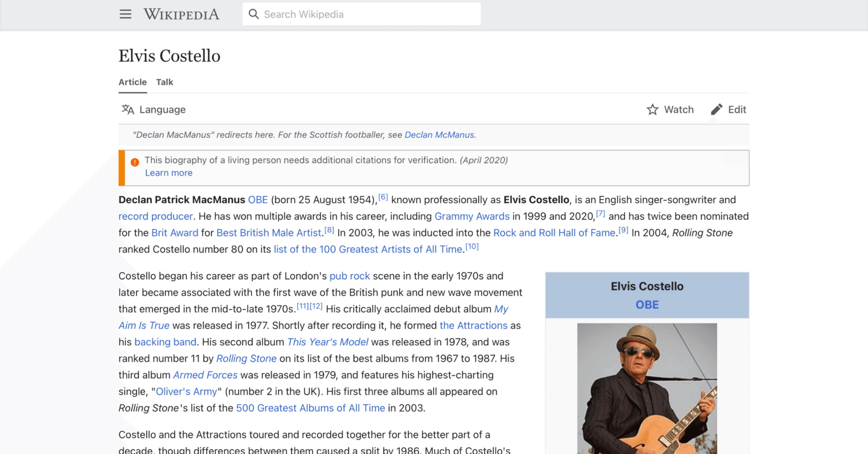Click the orange warning icon in the notice
This screenshot has height=454, width=868.
click(134, 162)
